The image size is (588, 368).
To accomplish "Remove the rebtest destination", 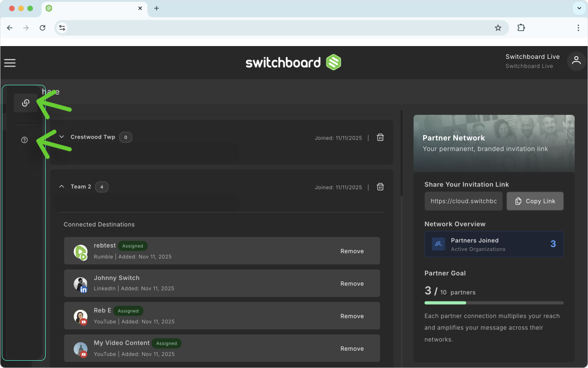I will point(352,251).
